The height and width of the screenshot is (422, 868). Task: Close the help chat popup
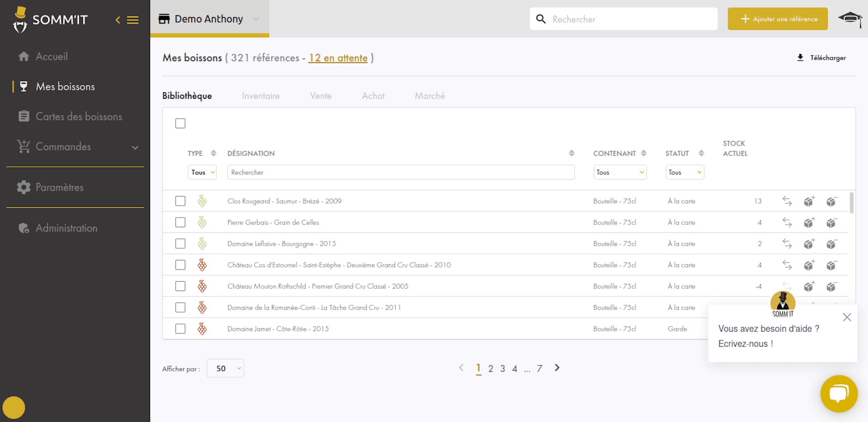point(847,317)
